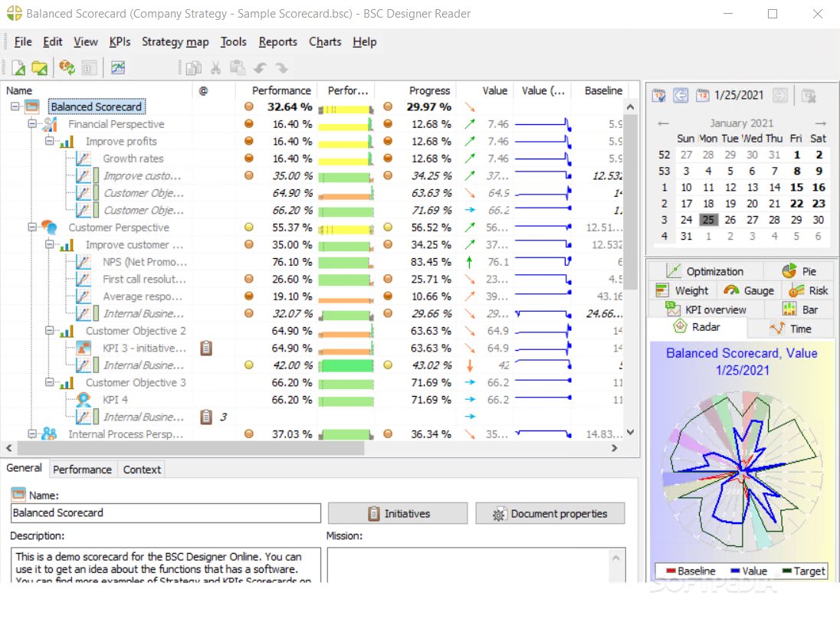Click the next date arrow icon after 1/25/2021
The image size is (840, 635).
click(x=780, y=95)
